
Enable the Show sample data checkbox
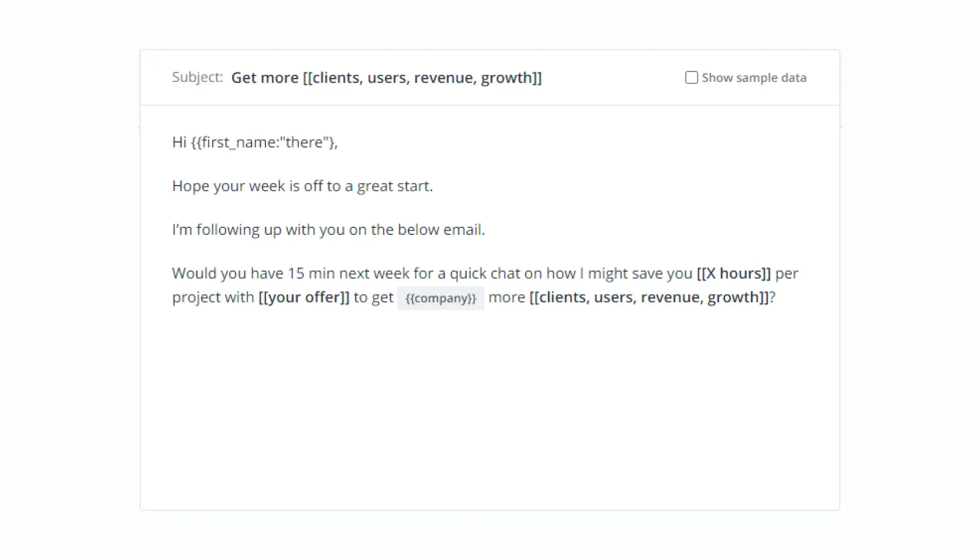[692, 77]
